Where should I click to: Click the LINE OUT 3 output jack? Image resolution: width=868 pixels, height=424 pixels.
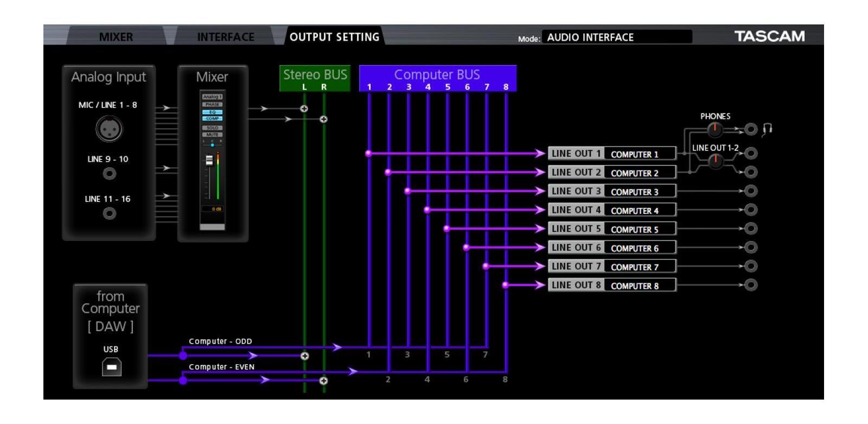751,191
